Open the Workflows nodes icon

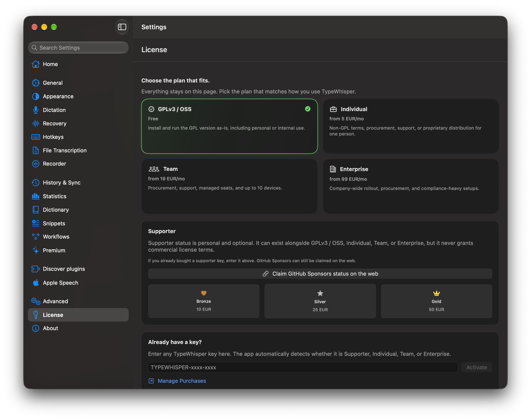(x=36, y=237)
